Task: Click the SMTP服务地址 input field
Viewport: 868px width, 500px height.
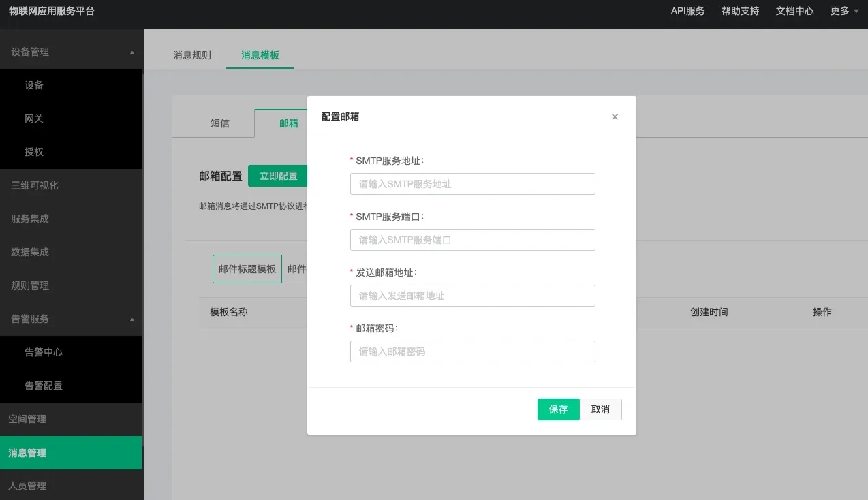Action: tap(472, 184)
